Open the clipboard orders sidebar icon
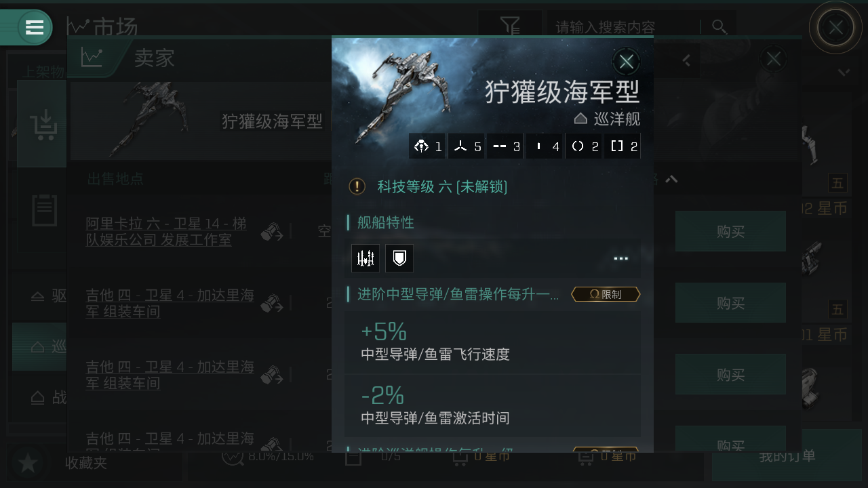Screen dimensions: 868x488 44,210
